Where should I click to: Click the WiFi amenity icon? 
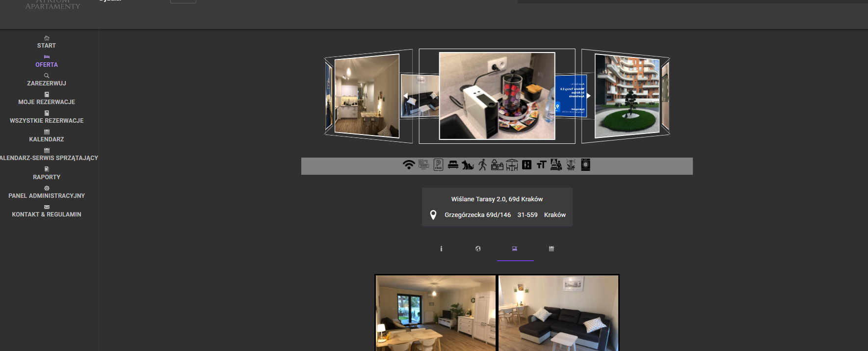[x=408, y=165]
